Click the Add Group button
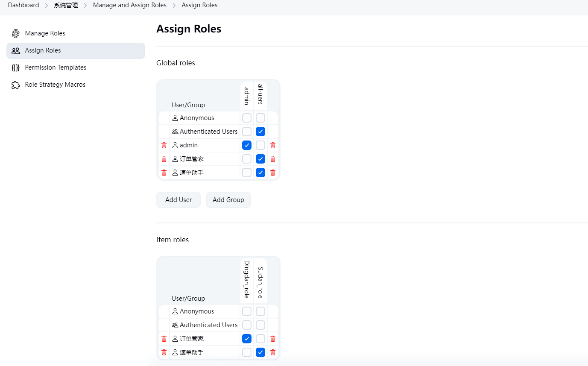 [x=228, y=200]
